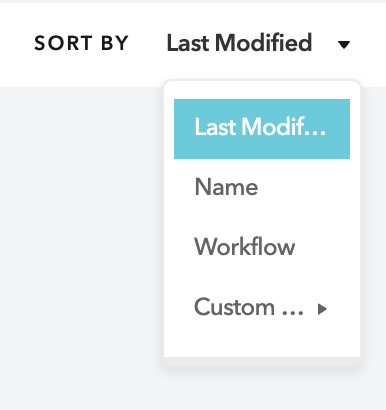
Task: Open the sort dropdown caret arrow
Action: click(344, 44)
